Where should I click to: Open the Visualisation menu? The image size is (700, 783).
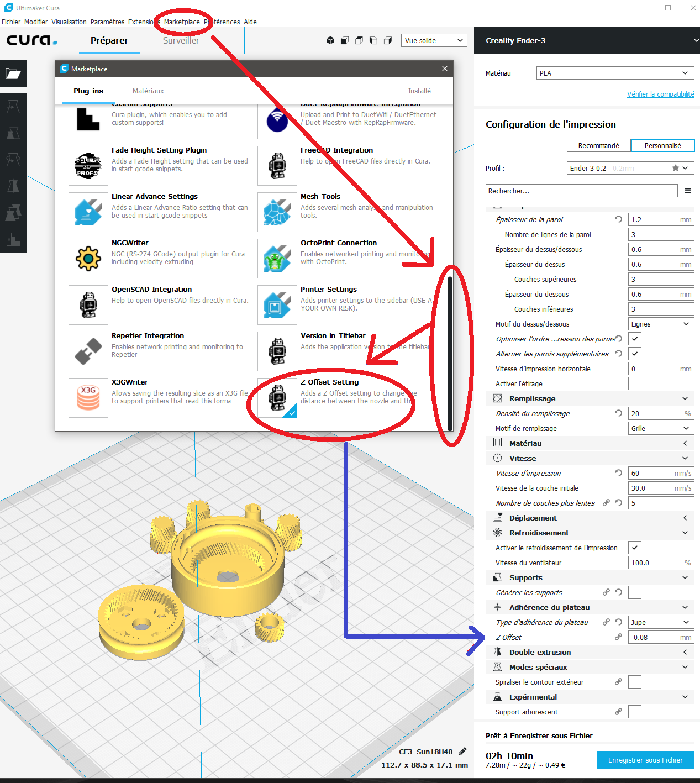click(69, 22)
